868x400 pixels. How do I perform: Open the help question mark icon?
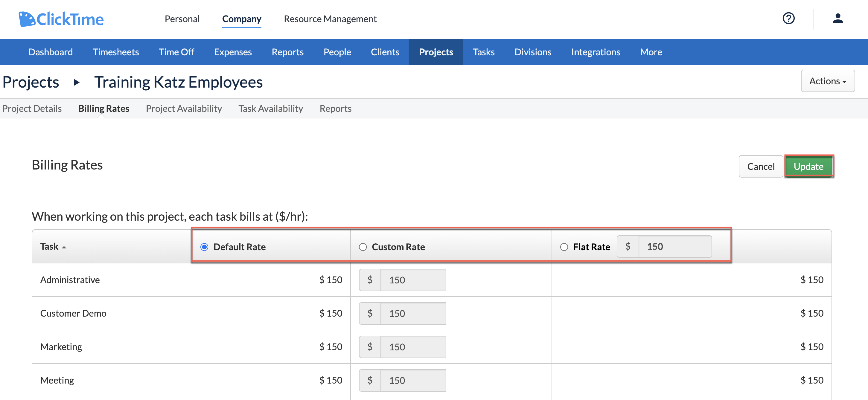tap(788, 19)
